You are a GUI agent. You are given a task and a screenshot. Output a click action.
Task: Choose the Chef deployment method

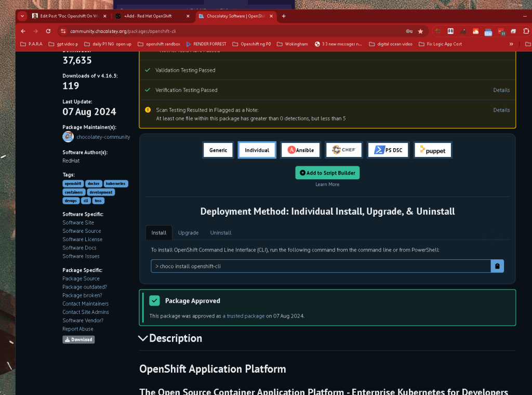[x=344, y=150]
